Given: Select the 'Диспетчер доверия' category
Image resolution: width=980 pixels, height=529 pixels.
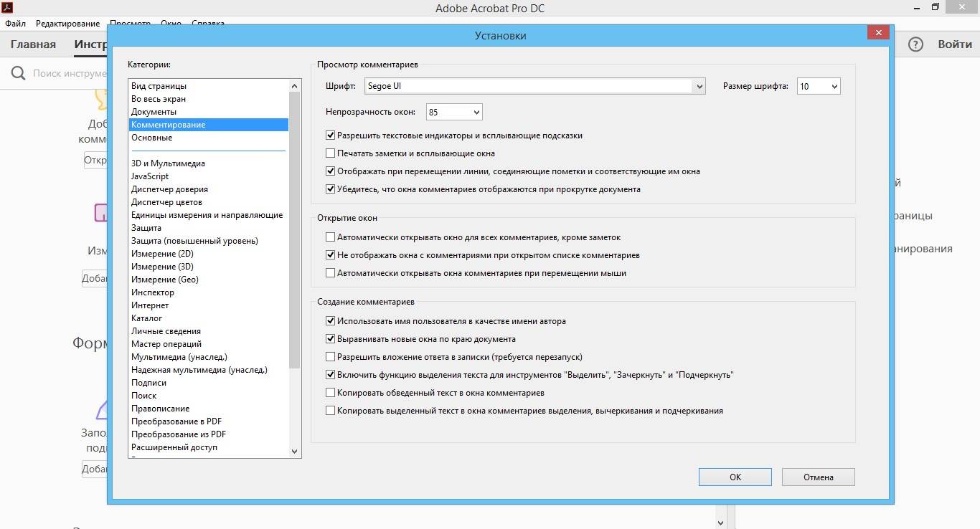Looking at the screenshot, I should pyautogui.click(x=208, y=189).
